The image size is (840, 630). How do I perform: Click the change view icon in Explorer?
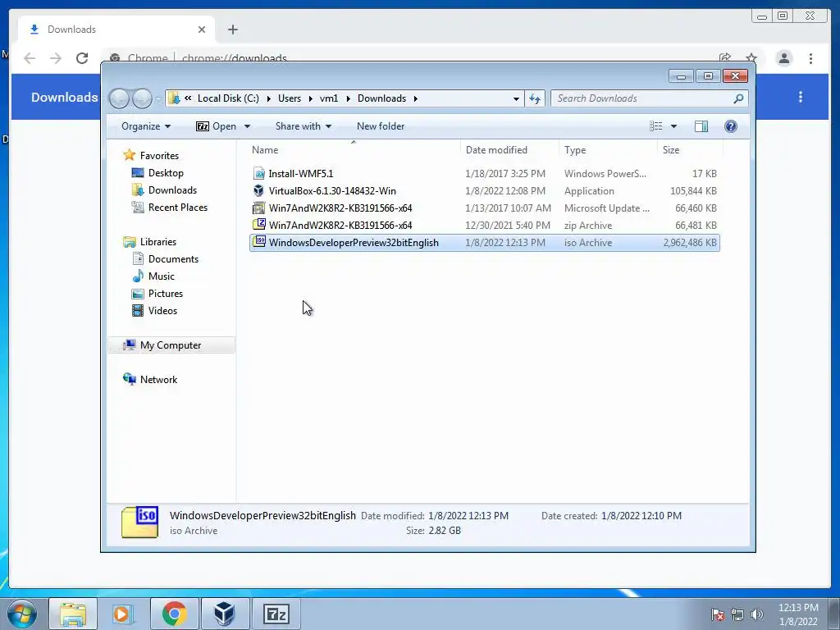tap(655, 126)
